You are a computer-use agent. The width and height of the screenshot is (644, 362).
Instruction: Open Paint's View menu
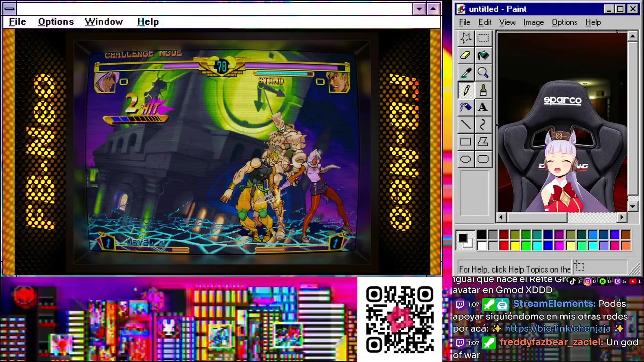507,22
